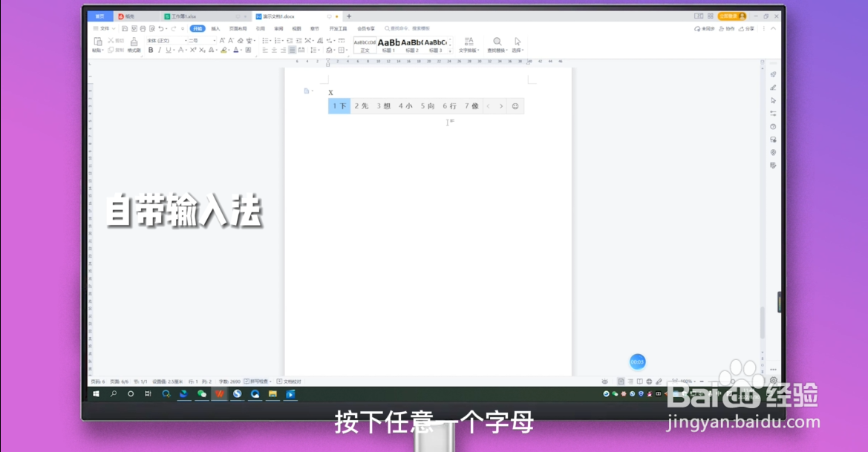Screen dimensions: 868x452
Task: Click the bullet list icon
Action: pyautogui.click(x=265, y=40)
